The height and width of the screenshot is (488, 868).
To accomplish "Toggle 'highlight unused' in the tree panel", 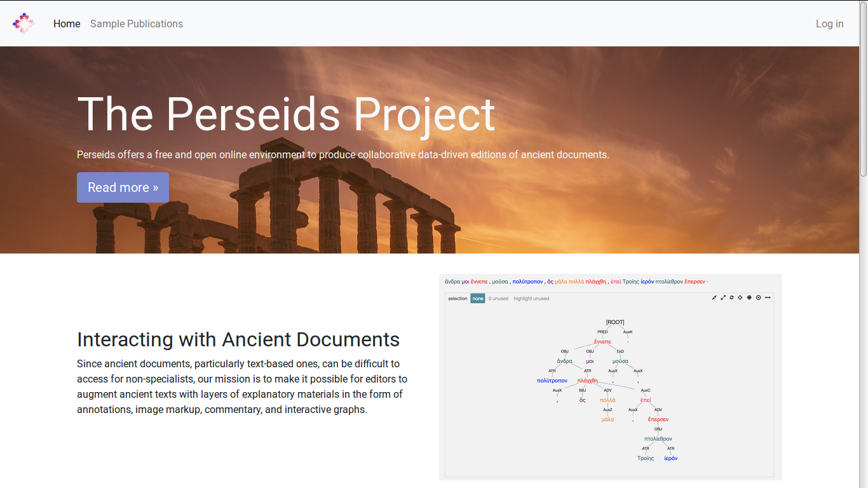I will click(531, 299).
